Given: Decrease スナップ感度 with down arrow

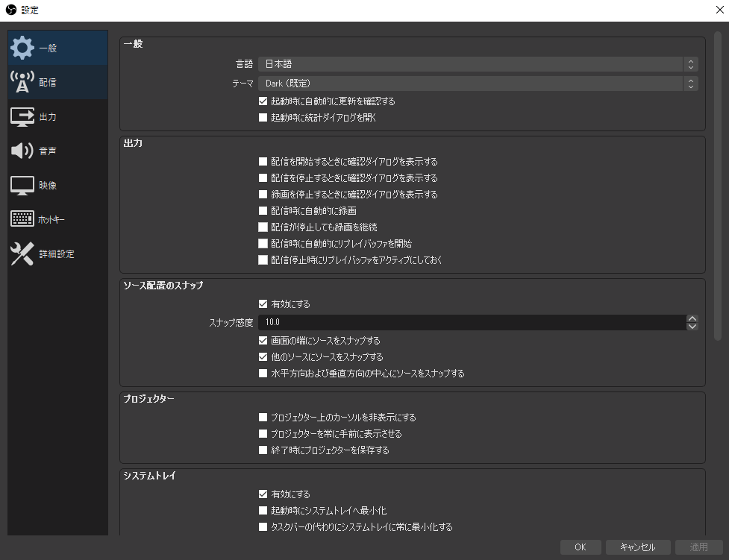Looking at the screenshot, I should click(692, 326).
